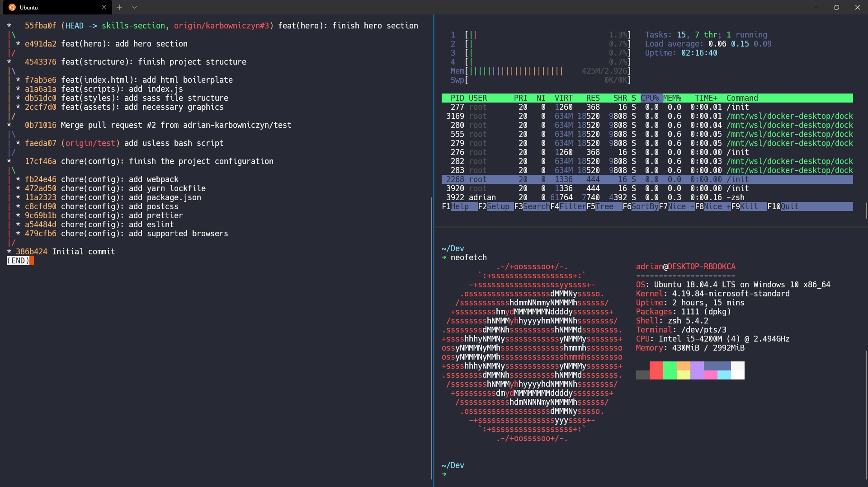Image resolution: width=868 pixels, height=487 pixels.
Task: Click commit db51dc0 add sass file structure
Action: 127,98
